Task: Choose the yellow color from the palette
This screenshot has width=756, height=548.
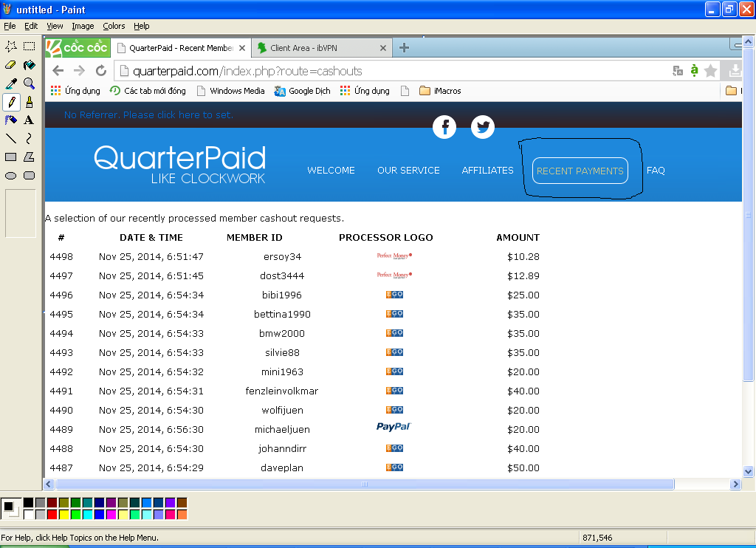Action: (x=63, y=514)
